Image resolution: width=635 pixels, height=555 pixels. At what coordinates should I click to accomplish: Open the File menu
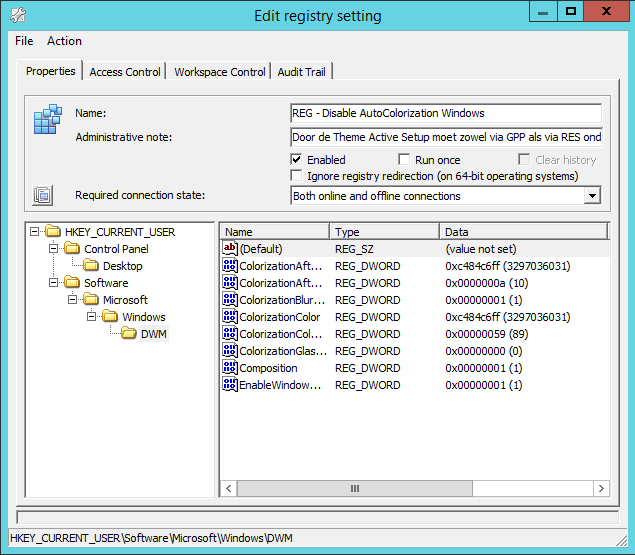(24, 41)
